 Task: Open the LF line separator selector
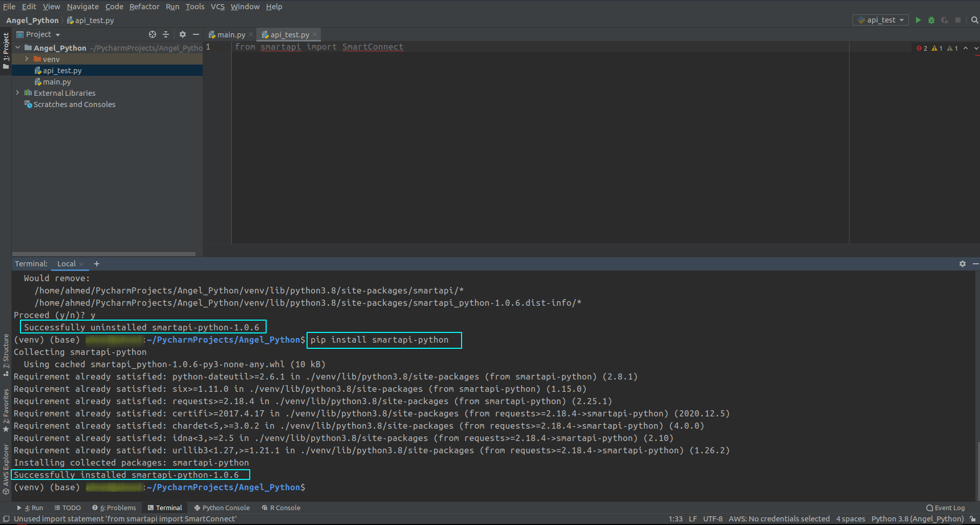pos(693,519)
